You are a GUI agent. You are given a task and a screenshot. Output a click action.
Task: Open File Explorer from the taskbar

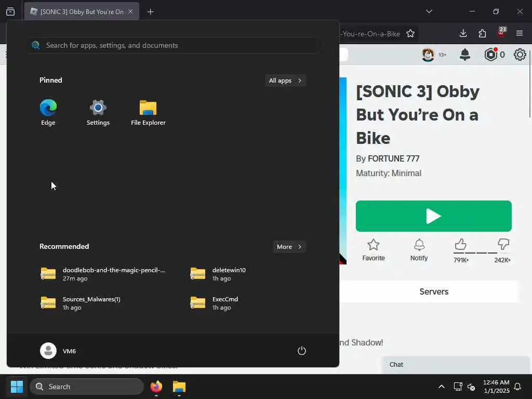point(179,387)
